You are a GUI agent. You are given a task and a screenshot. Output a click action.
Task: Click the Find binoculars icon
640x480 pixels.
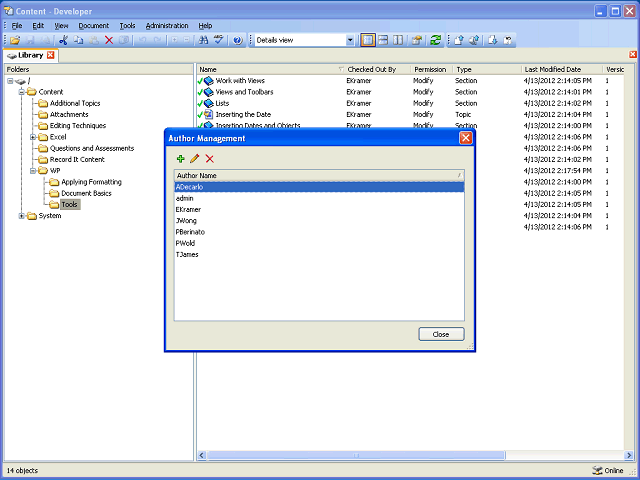pyautogui.click(x=203, y=40)
